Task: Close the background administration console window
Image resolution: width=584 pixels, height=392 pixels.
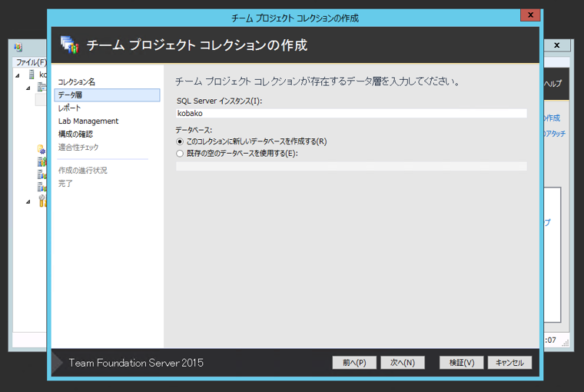Action: (557, 45)
